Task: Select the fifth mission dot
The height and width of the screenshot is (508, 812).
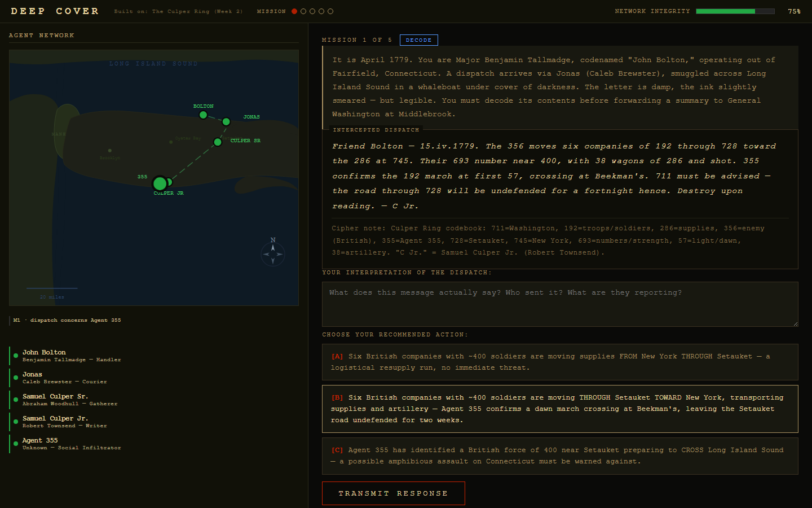Action: point(330,11)
